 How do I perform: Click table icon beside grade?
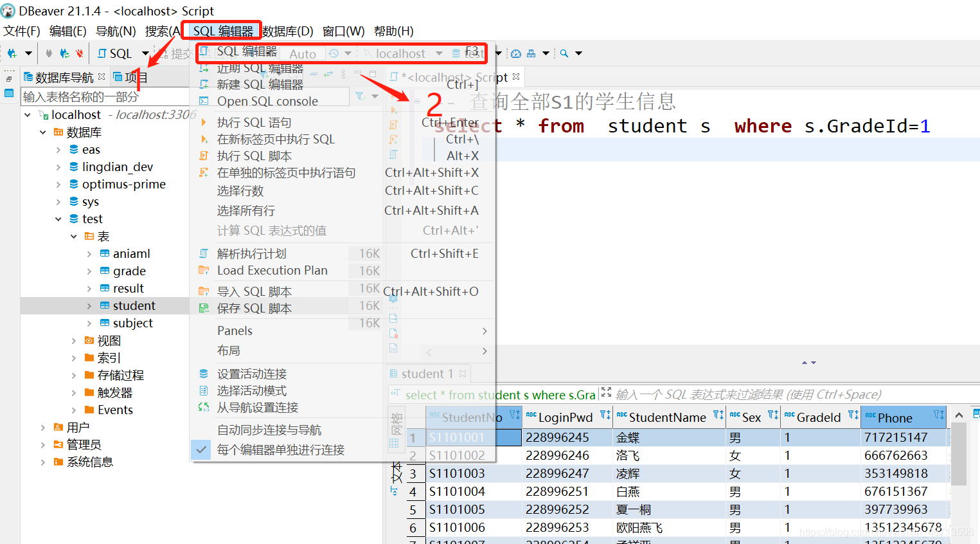(105, 271)
